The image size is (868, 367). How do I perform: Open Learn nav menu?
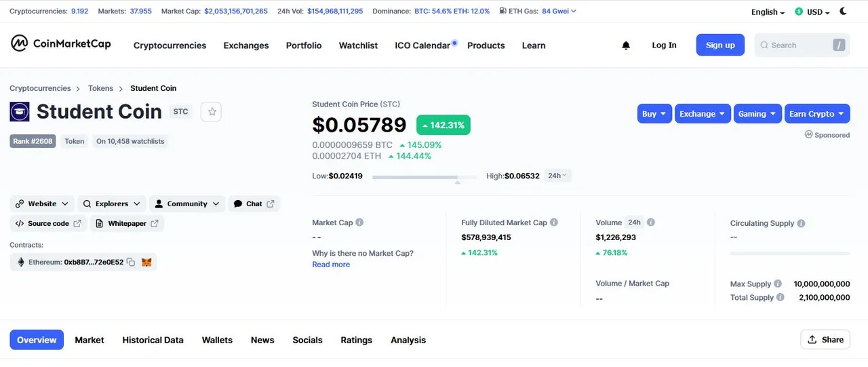tap(534, 45)
